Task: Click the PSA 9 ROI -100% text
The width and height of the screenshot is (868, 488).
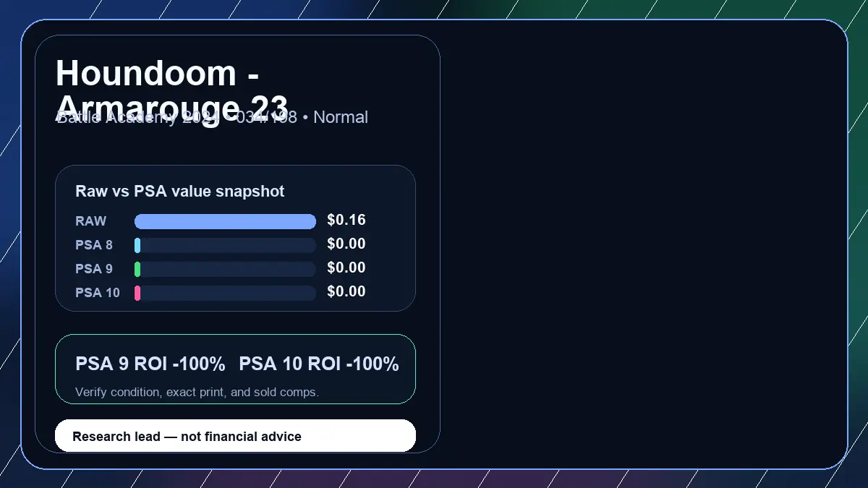Action: pyautogui.click(x=150, y=364)
